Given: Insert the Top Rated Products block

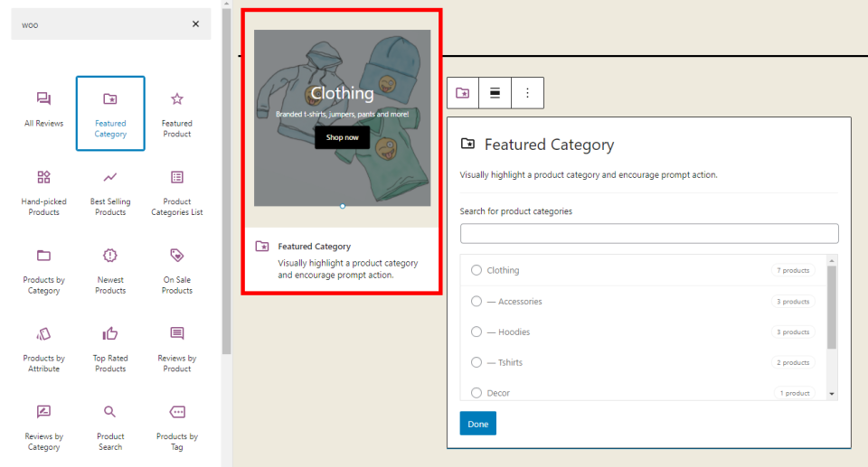Looking at the screenshot, I should [110, 345].
